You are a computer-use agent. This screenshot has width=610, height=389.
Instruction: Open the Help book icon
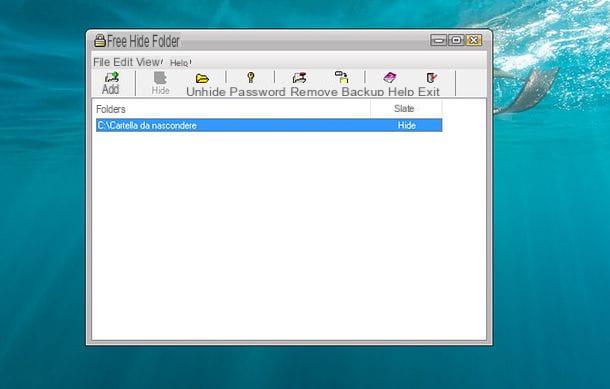coord(389,77)
